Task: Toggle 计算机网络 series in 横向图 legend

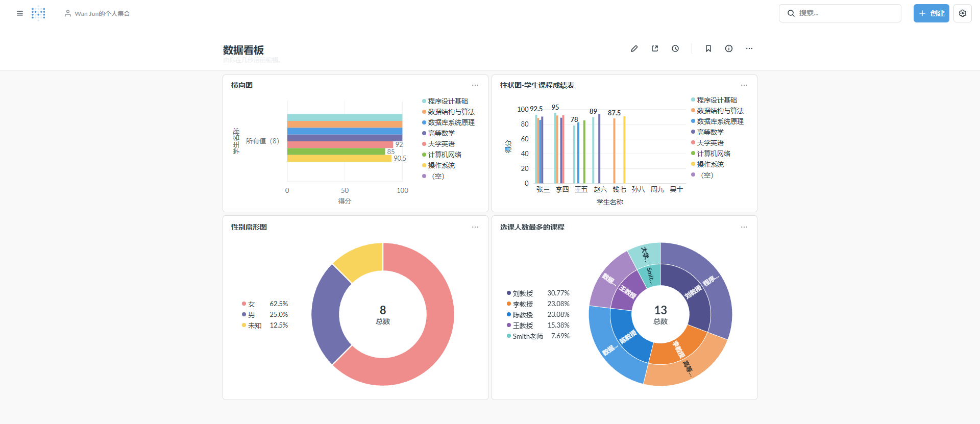Action: click(x=444, y=155)
